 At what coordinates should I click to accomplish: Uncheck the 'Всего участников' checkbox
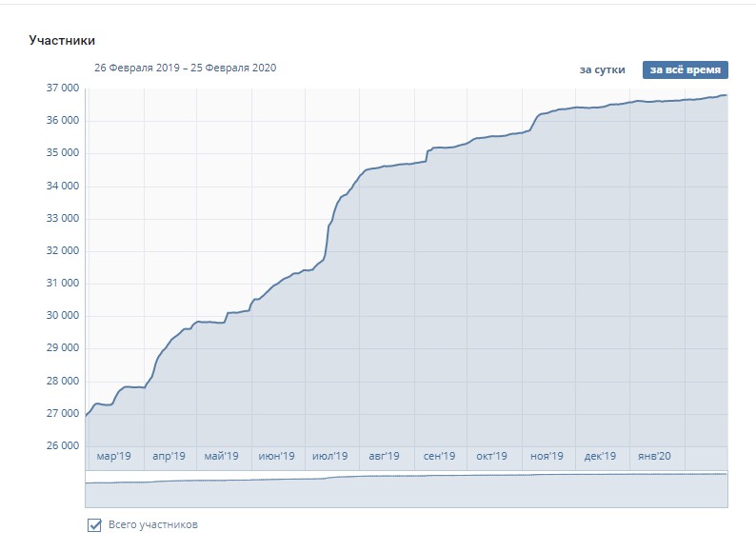click(94, 525)
